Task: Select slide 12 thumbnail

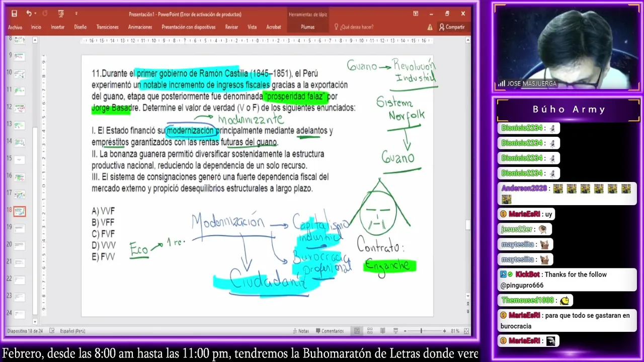Action: (20, 108)
